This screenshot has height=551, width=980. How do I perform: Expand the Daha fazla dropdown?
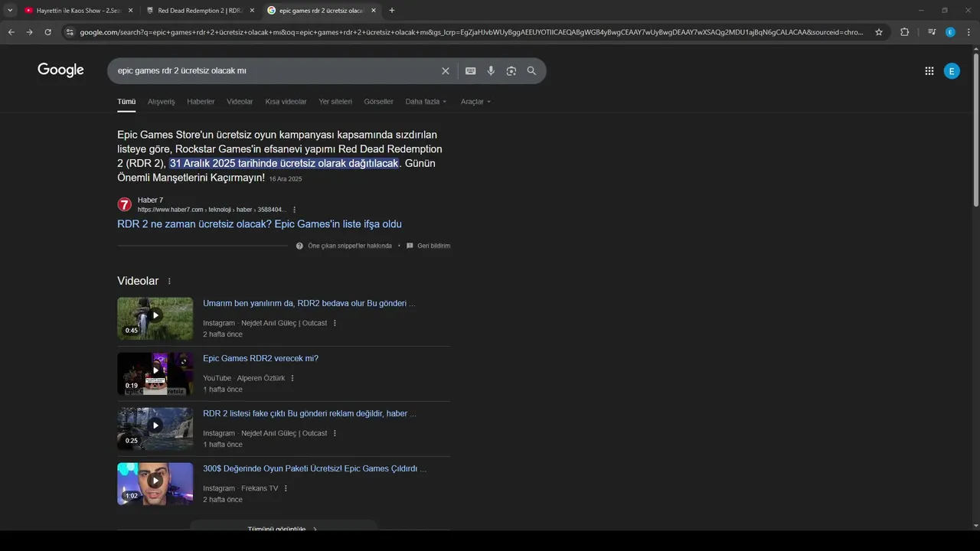(426, 102)
